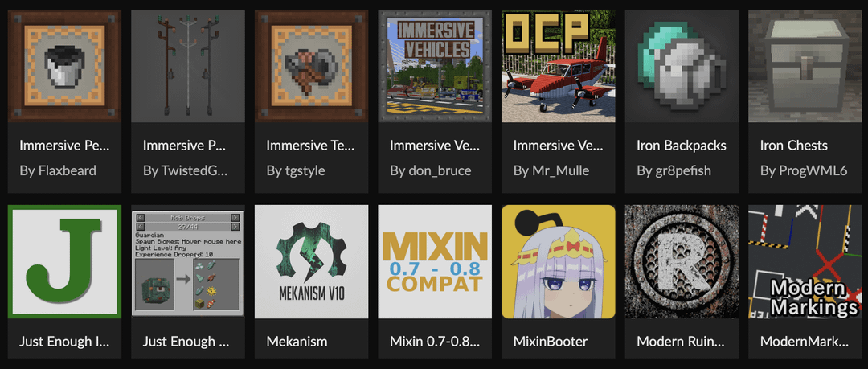Viewport: 868px width, 369px height.
Task: Open the Immersive Vehicles street thumbnail
Action: pos(435,66)
